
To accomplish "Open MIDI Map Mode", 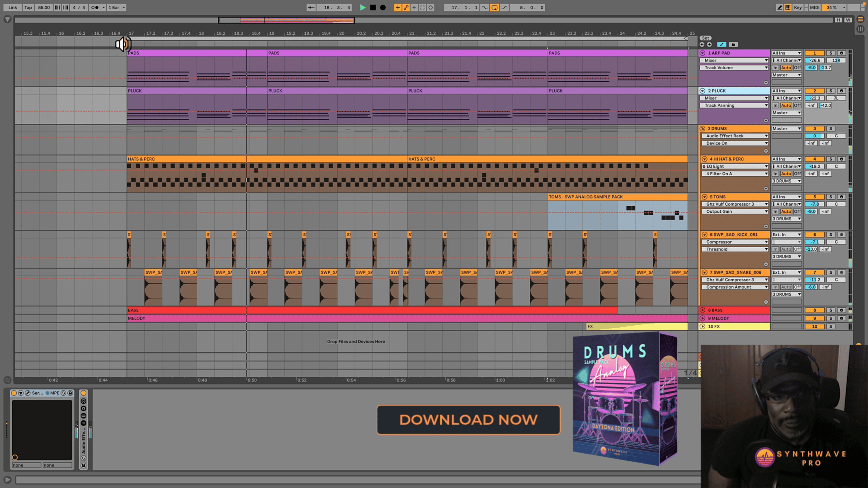I will point(815,7).
